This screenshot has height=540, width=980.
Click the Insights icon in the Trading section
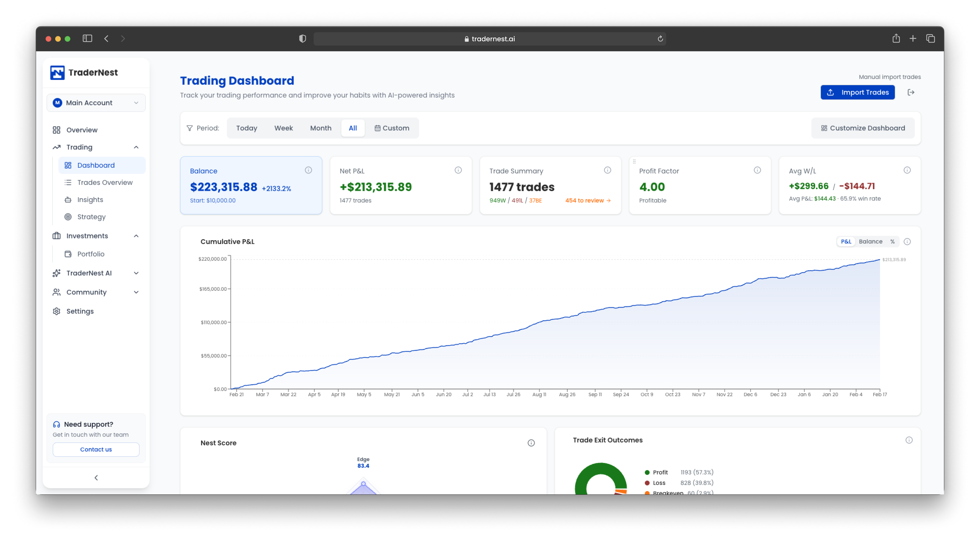68,199
